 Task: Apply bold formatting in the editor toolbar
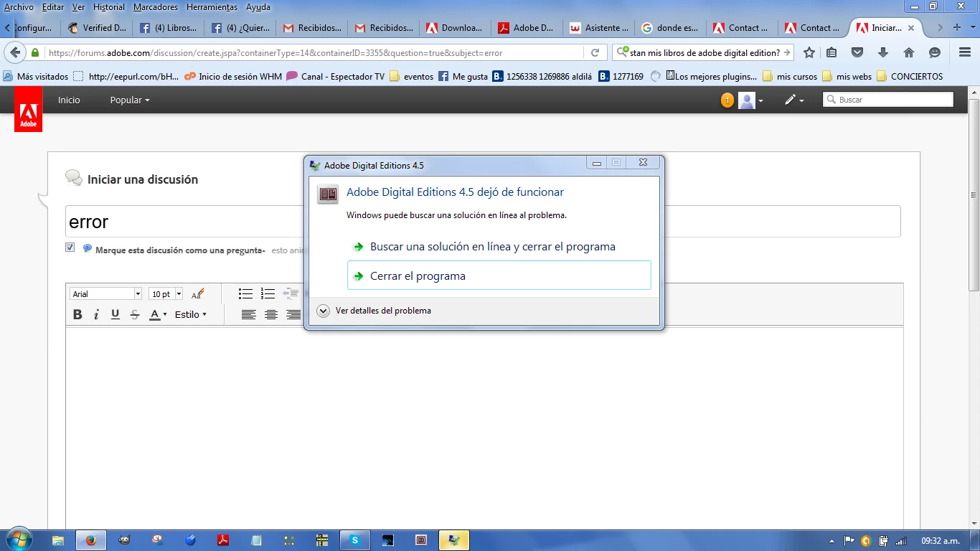[78, 314]
